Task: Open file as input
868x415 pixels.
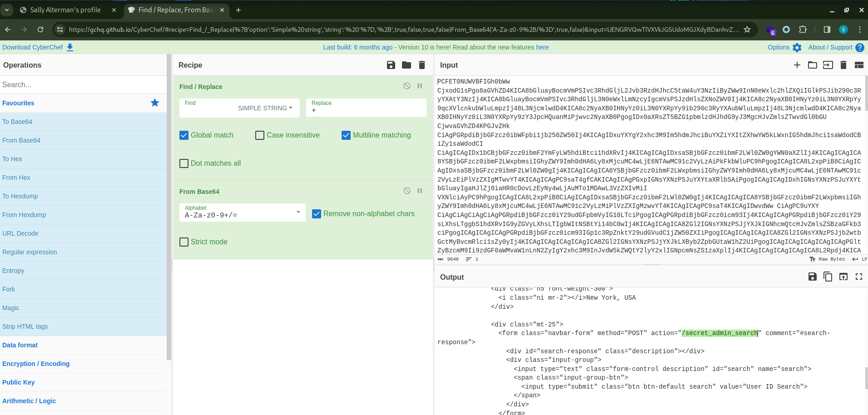Action: 828,65
